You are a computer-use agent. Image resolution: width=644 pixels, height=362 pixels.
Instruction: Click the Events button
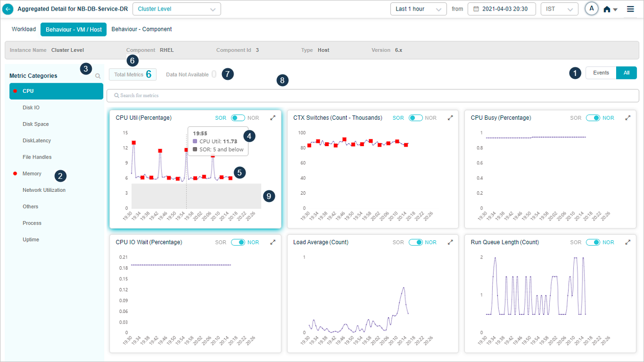coord(601,73)
